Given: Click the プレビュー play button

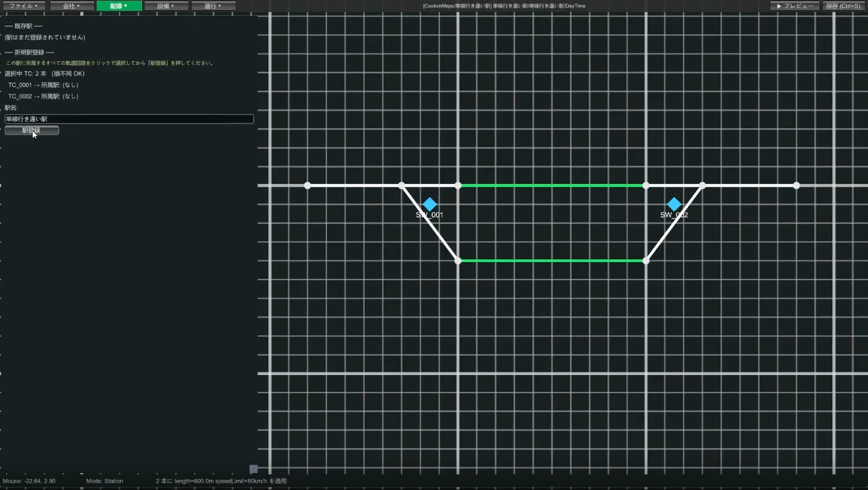Looking at the screenshot, I should [x=795, y=6].
